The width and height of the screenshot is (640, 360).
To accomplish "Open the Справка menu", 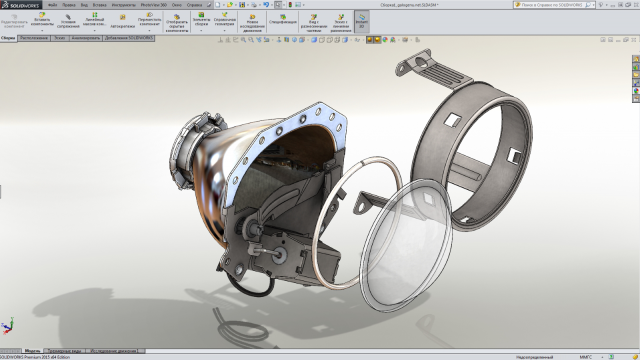I will point(194,5).
